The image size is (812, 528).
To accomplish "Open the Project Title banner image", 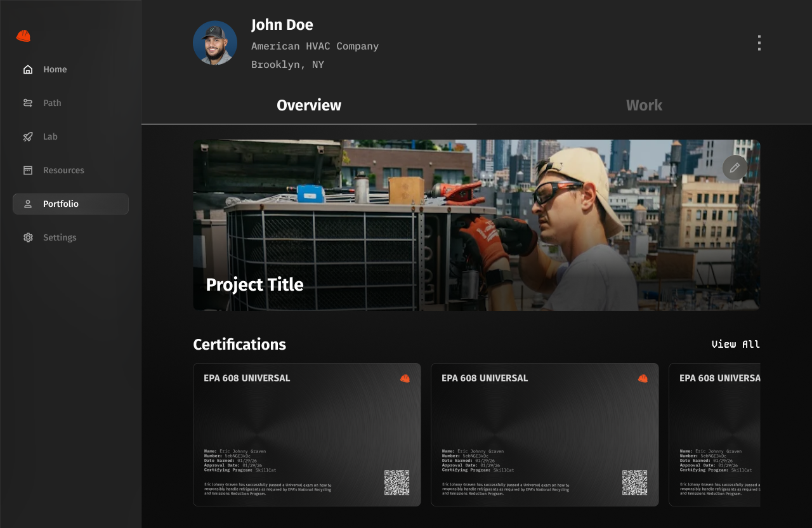I will coord(476,225).
